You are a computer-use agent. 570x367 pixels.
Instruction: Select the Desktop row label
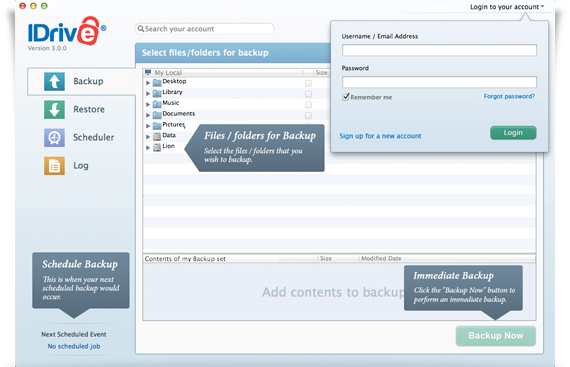174,81
